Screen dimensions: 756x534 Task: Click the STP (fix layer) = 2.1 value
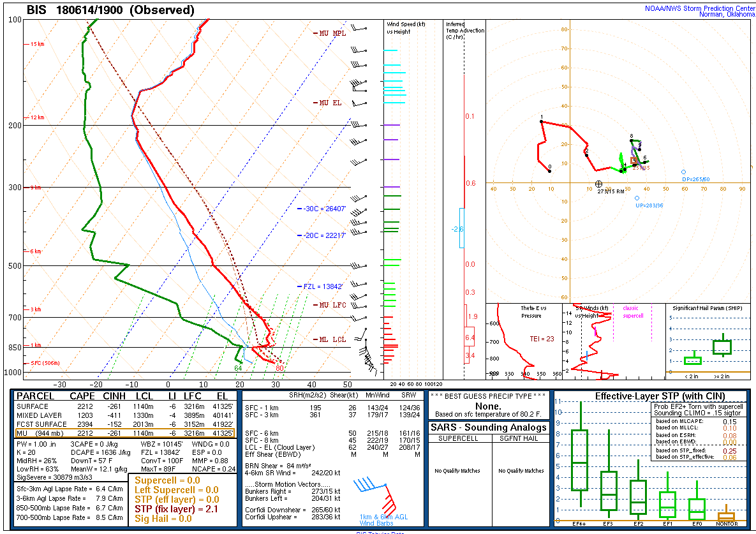click(x=176, y=509)
